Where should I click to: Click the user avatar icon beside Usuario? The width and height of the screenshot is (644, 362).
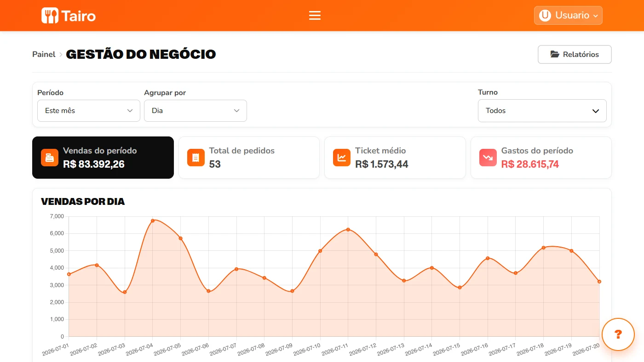coord(545,15)
